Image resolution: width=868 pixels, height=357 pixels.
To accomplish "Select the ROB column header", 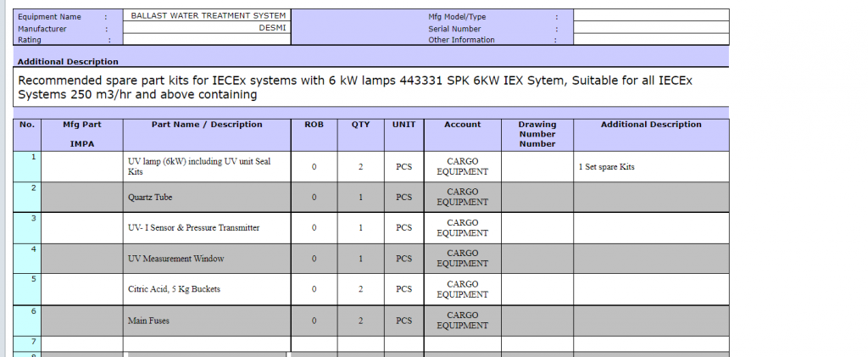I will 314,125.
